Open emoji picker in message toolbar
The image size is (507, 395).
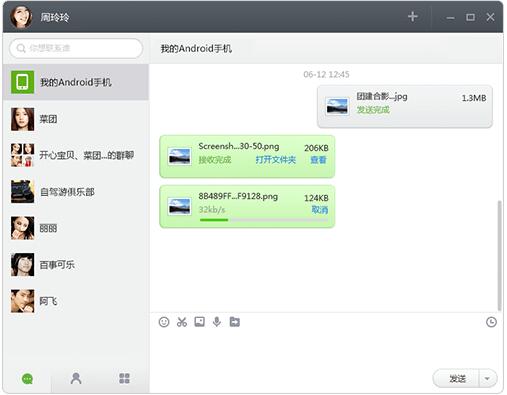click(164, 322)
